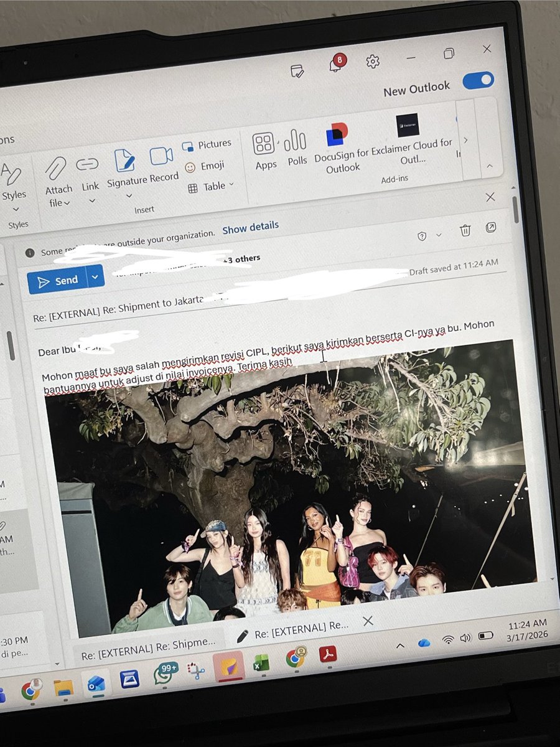Show more ribbon add-ins right chevron
This screenshot has width=560, height=747.
(x=465, y=140)
